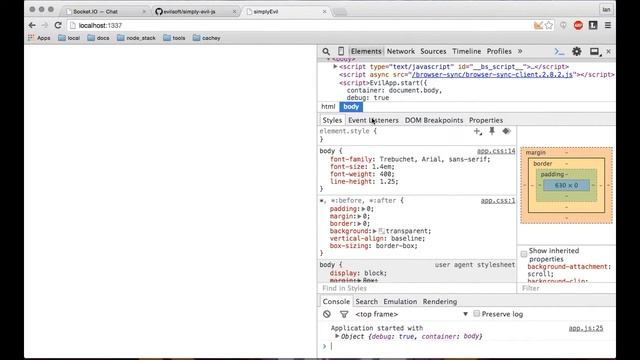The width and height of the screenshot is (640, 360).
Task: Focus the localhost:1337 address bar
Action: (x=300, y=25)
